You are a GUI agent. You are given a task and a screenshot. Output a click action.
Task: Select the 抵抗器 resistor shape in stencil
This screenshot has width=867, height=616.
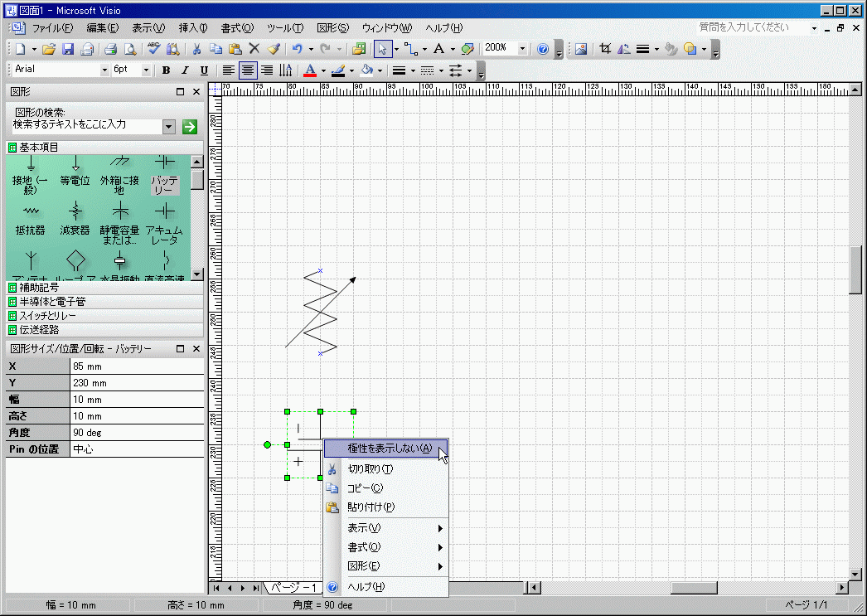(31, 220)
